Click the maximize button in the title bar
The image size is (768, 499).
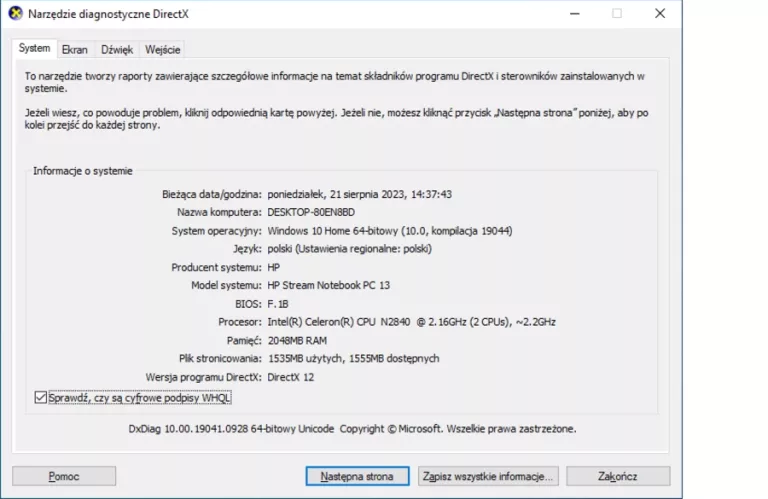click(616, 13)
